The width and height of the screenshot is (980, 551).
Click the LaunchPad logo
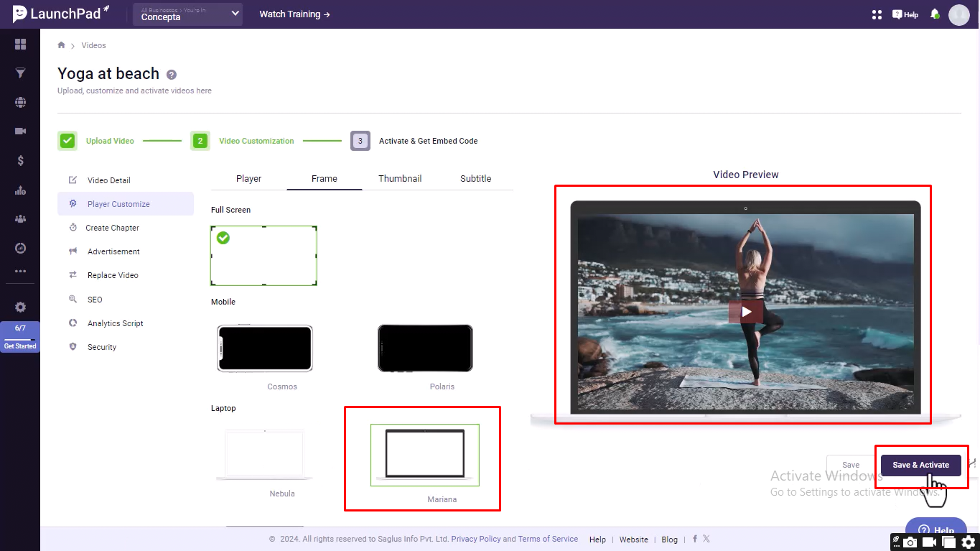tap(61, 14)
